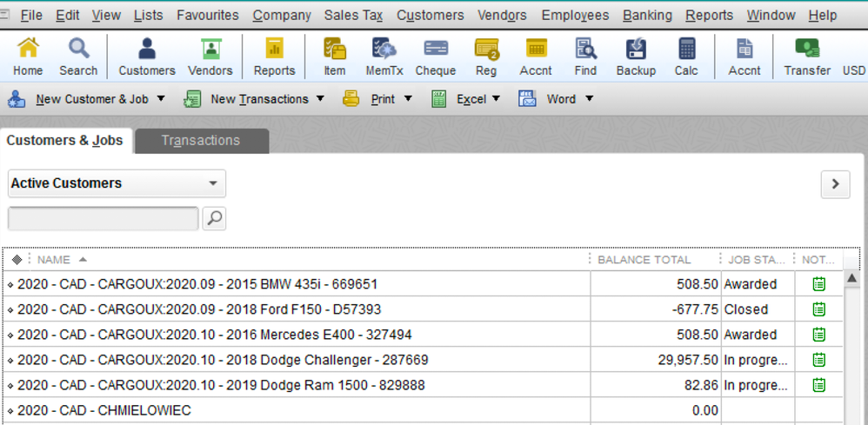Open notes icon for Dodge Challenger job
The height and width of the screenshot is (425, 868).
coord(818,360)
